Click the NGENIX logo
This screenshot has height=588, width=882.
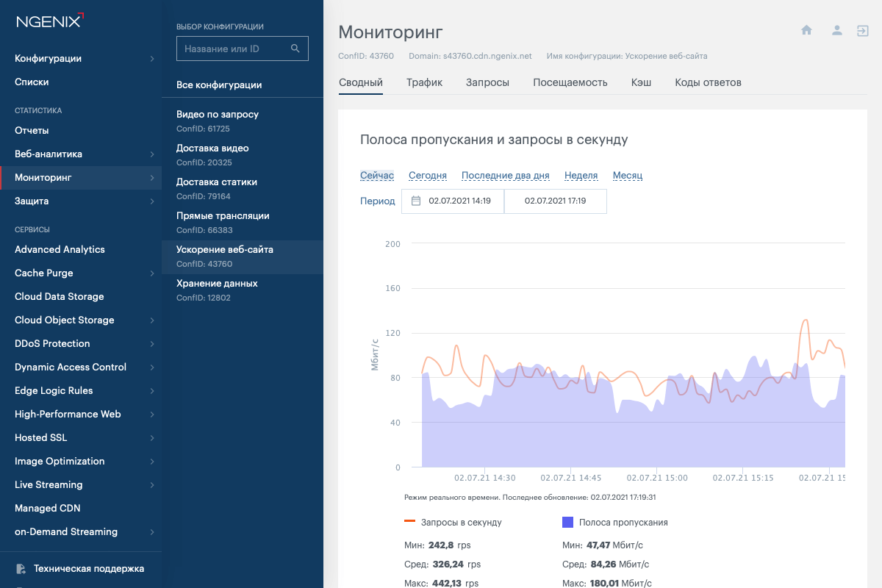(x=50, y=20)
